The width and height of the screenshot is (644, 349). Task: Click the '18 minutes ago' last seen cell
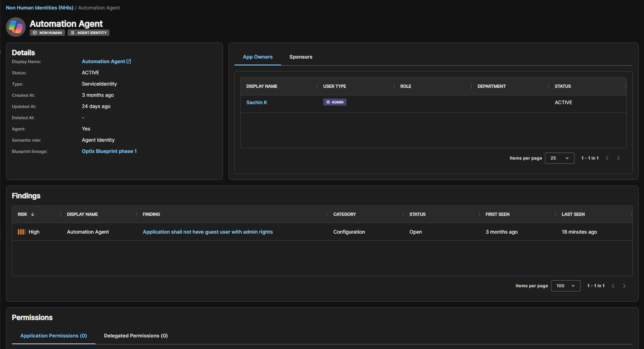click(x=579, y=232)
